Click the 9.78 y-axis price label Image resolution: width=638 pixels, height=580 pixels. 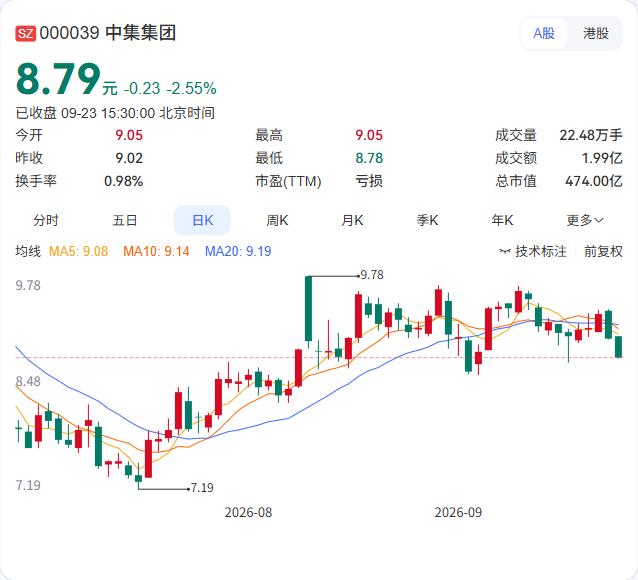pos(28,285)
